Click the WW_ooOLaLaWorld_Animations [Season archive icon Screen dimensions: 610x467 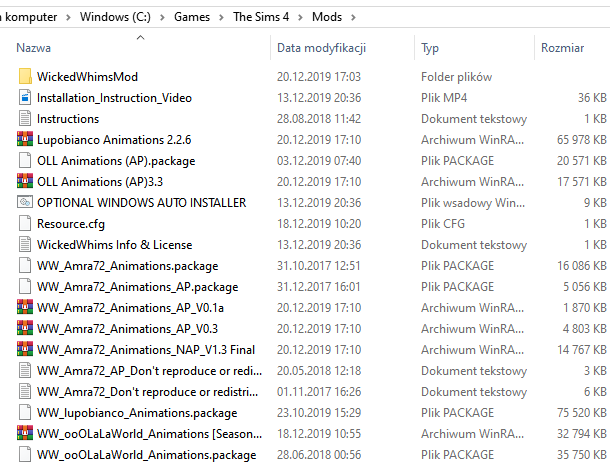25,433
